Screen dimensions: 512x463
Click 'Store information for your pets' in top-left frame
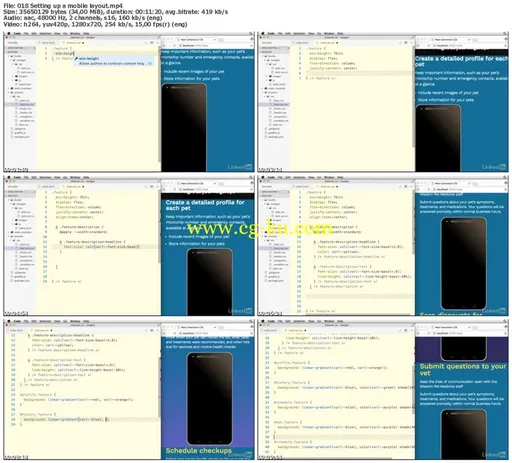coord(192,79)
